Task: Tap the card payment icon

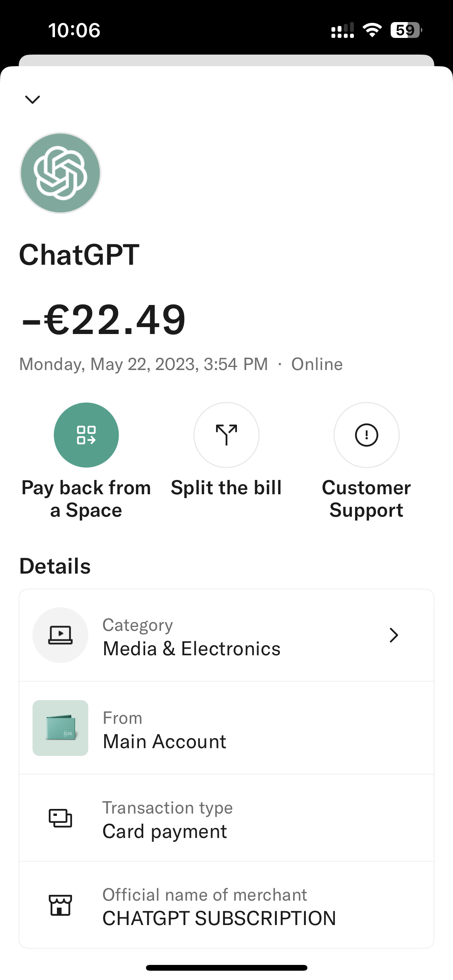Action: coord(60,818)
